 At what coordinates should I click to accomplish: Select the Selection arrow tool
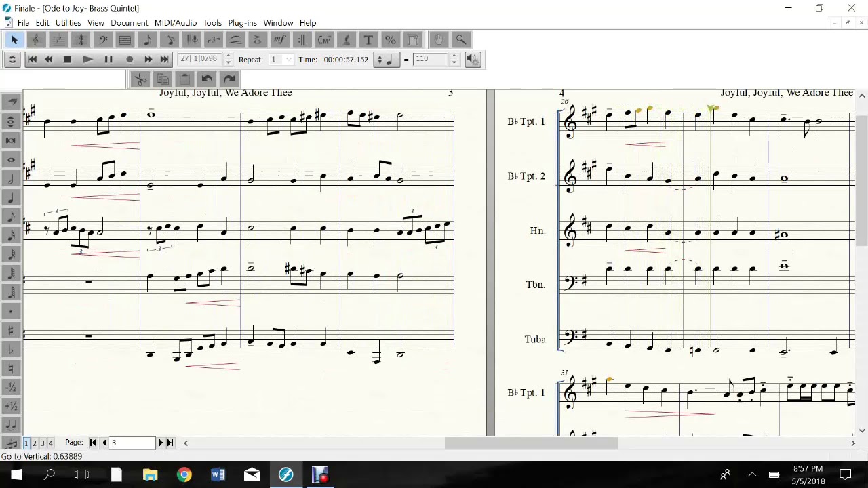pos(14,40)
